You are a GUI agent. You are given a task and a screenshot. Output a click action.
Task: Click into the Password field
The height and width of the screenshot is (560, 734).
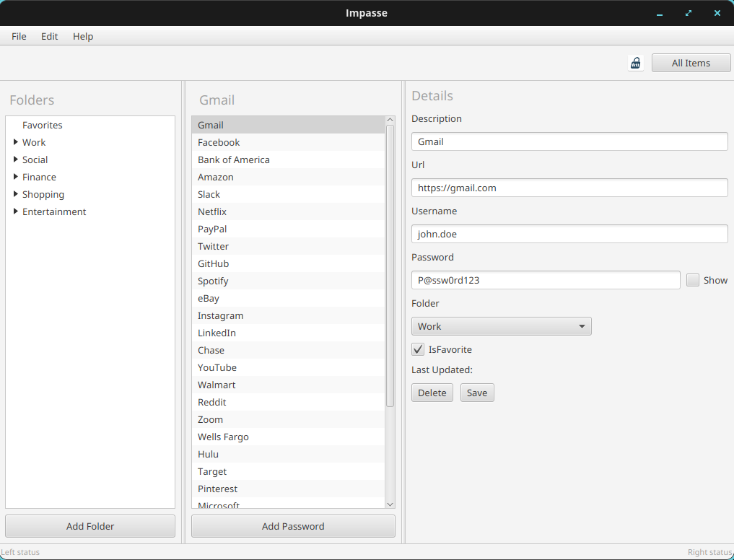click(x=546, y=280)
